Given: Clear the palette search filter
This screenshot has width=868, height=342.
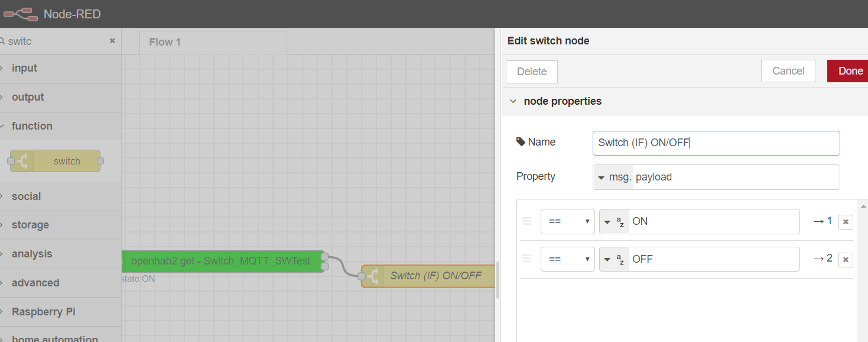Looking at the screenshot, I should pyautogui.click(x=112, y=41).
